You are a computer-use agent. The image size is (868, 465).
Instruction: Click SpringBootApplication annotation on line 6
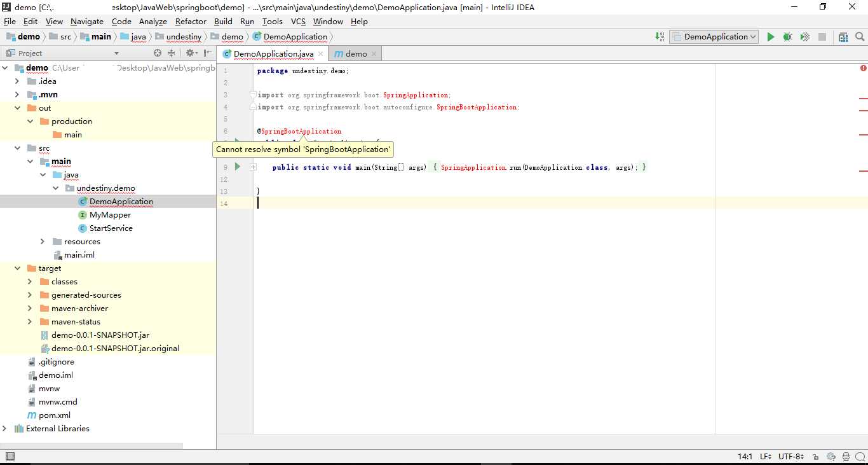pyautogui.click(x=301, y=131)
